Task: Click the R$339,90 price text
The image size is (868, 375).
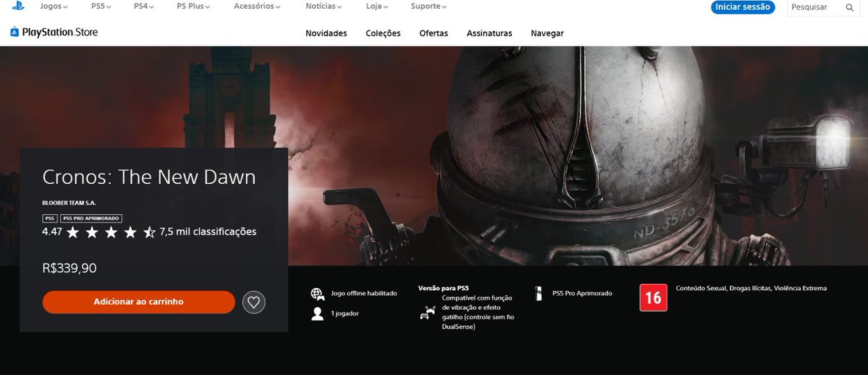Action: [69, 268]
